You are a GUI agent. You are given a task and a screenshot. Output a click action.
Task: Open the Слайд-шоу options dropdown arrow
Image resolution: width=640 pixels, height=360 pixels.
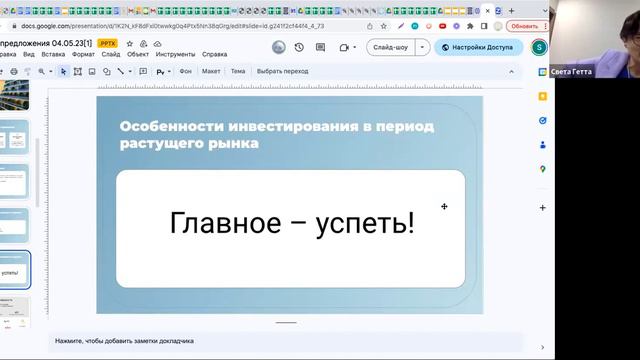pos(422,47)
